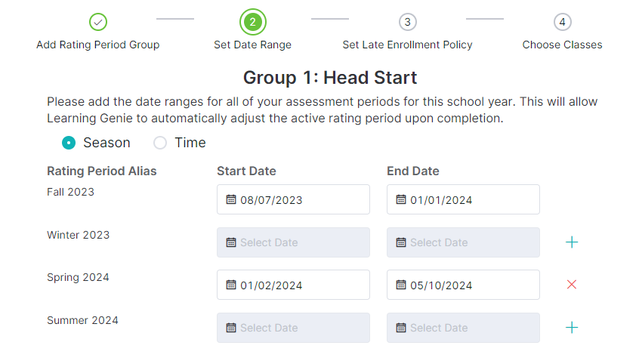
Task: Click calendar icon in Winter 2023 start date
Action: (x=231, y=242)
